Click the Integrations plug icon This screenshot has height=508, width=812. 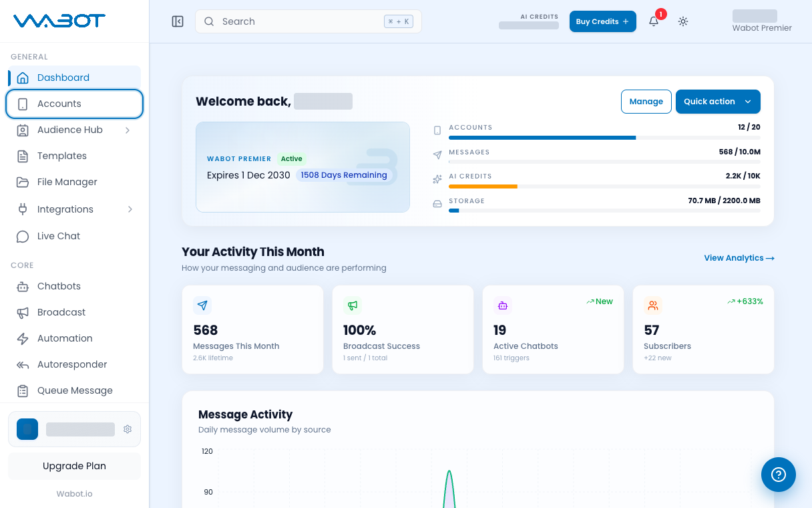[x=23, y=209]
